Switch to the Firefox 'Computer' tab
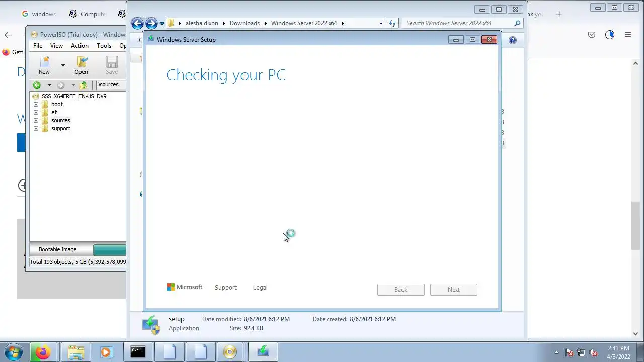 88,14
